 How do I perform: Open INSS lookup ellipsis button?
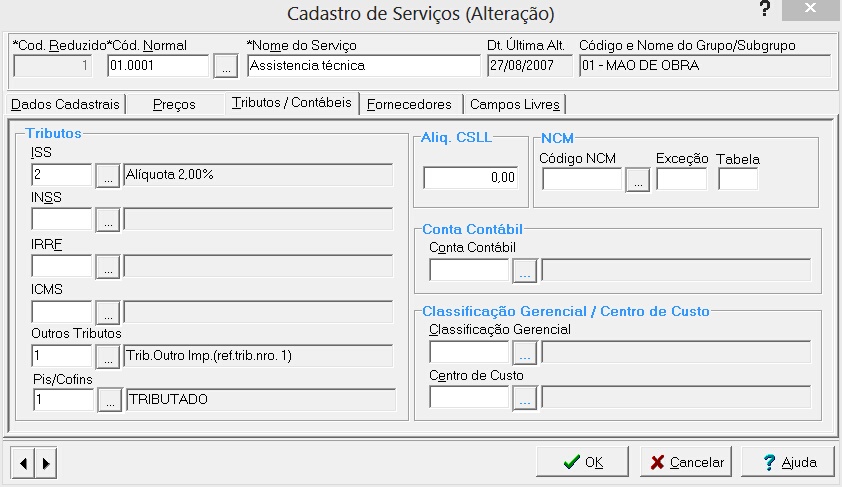[107, 220]
